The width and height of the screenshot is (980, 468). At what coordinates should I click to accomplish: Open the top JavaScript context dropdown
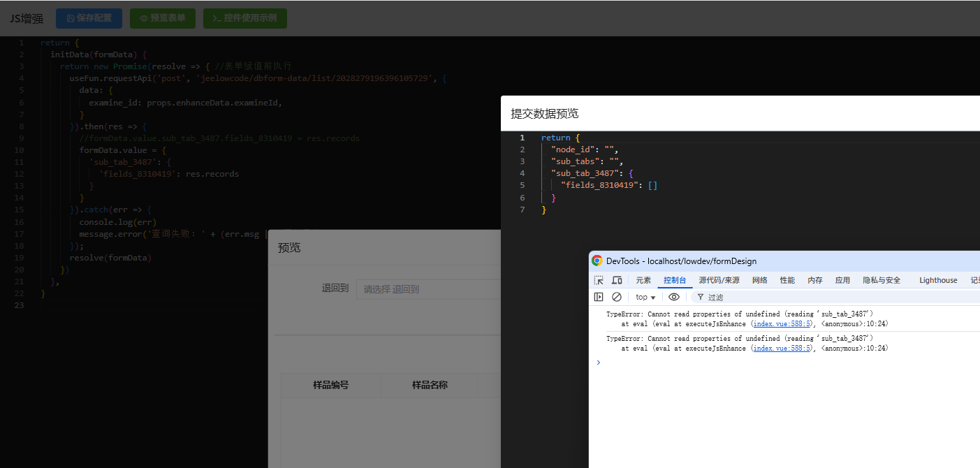tap(645, 297)
